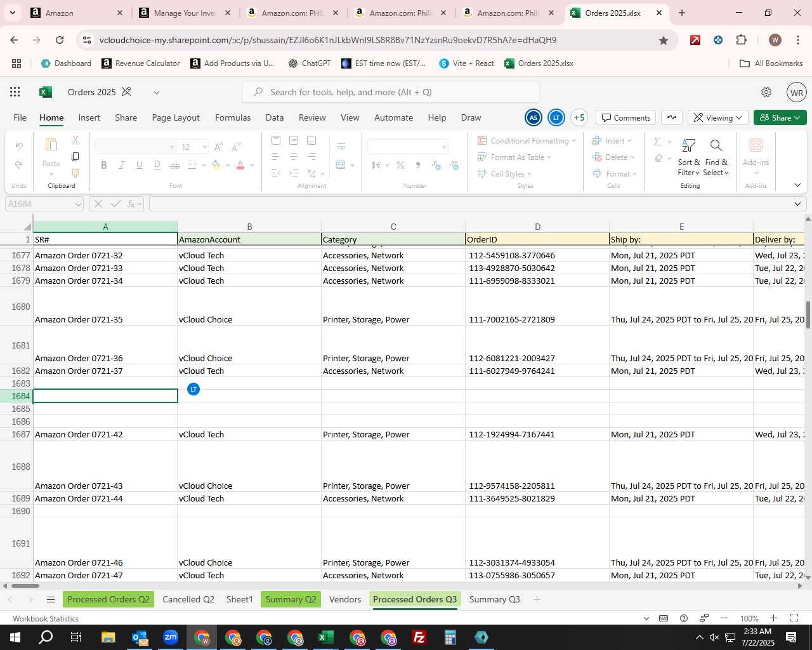Click the Cut scissors icon
Screen dimensions: 812x650
pyautogui.click(x=75, y=140)
